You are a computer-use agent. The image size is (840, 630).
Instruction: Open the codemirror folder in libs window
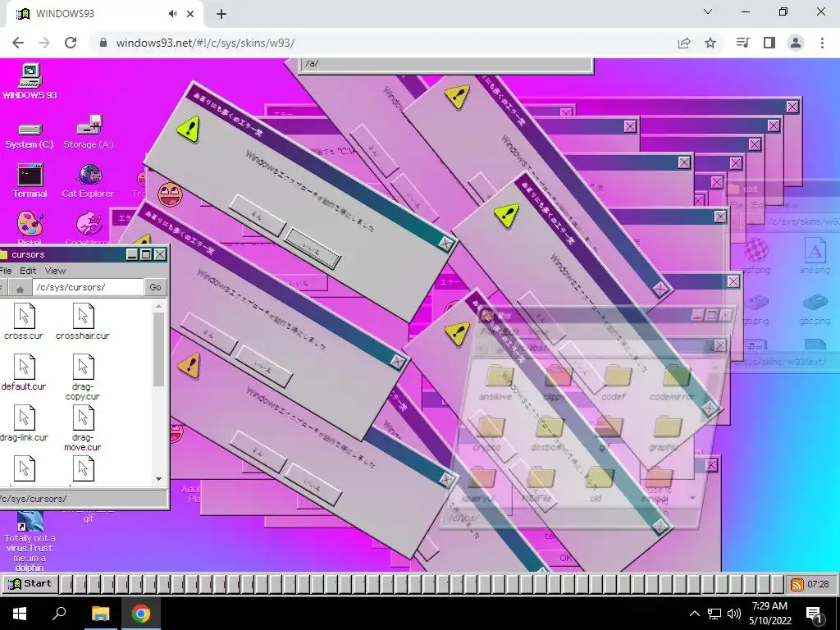[x=673, y=382]
